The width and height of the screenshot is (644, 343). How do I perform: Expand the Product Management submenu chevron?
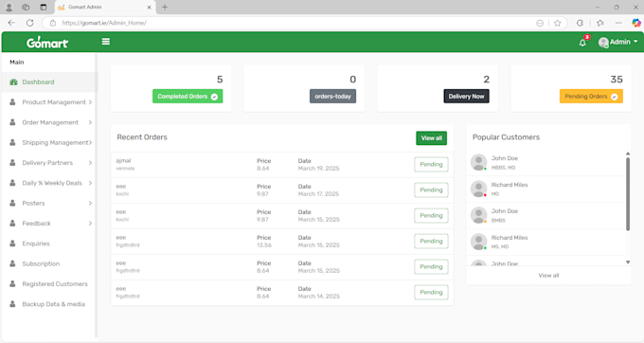(x=90, y=102)
